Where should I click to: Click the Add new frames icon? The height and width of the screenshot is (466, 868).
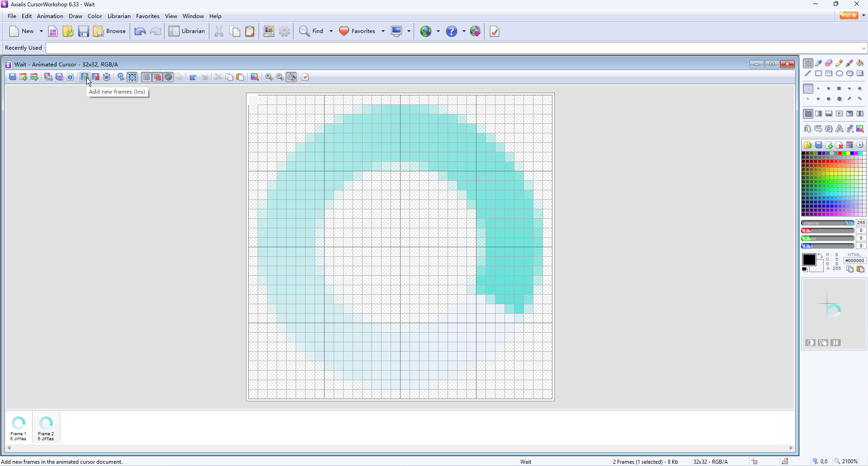coord(85,77)
